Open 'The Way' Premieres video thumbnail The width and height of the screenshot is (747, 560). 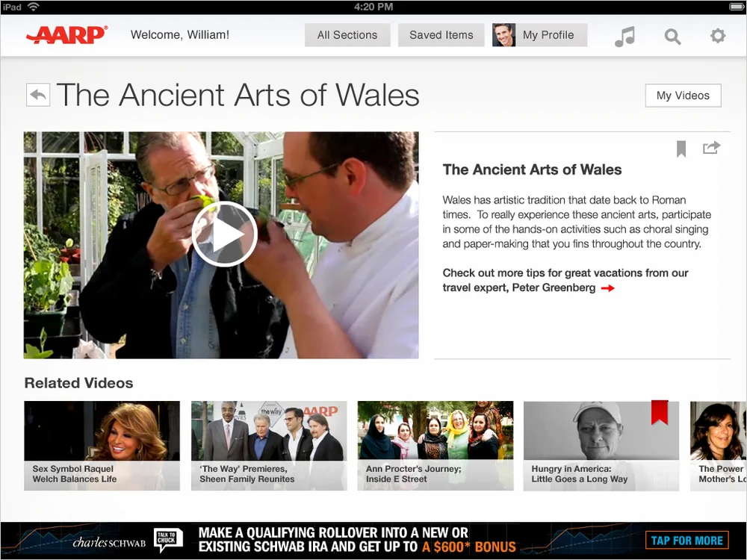tap(269, 446)
